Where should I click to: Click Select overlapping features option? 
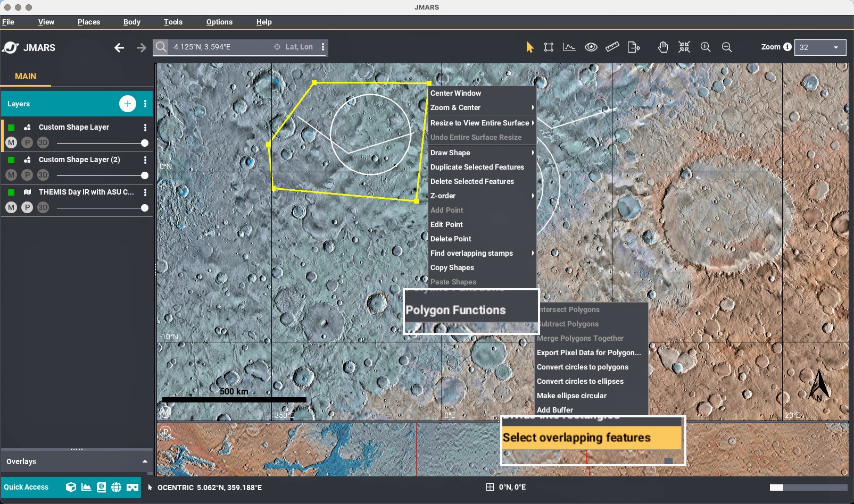tap(577, 438)
